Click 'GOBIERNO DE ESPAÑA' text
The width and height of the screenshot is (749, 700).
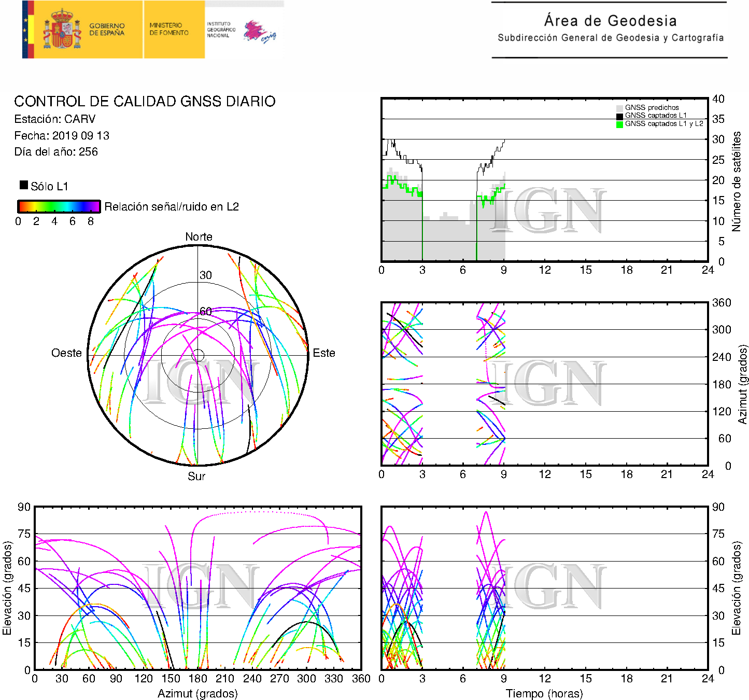pyautogui.click(x=107, y=29)
